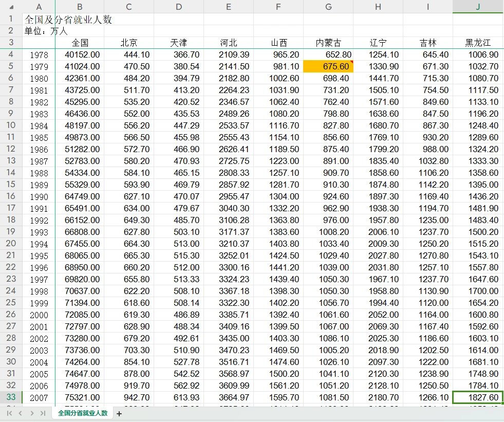This screenshot has width=504, height=422.
Task: Click the year cell 2007
Action: (x=39, y=397)
